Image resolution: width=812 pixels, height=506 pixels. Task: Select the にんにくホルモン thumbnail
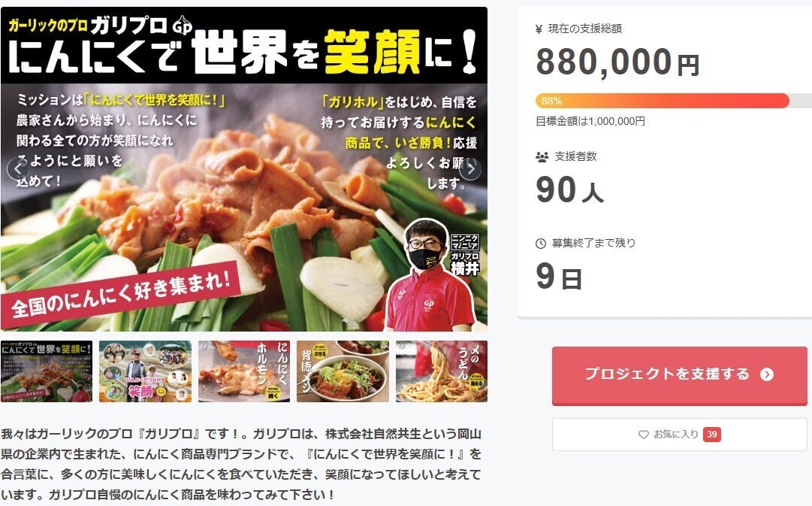tap(244, 371)
